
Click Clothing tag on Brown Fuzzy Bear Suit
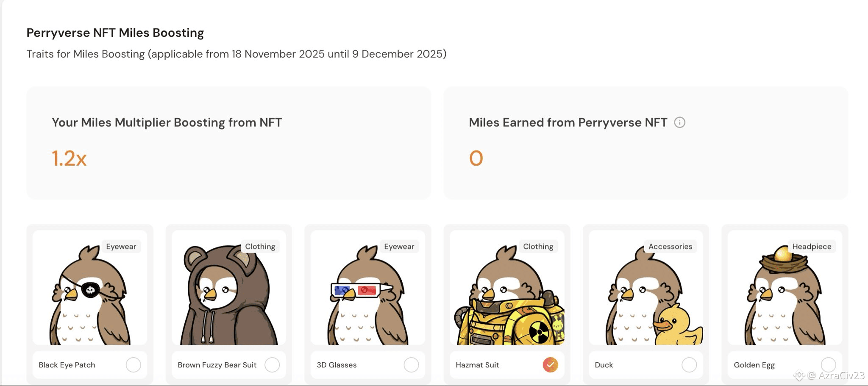coord(260,247)
